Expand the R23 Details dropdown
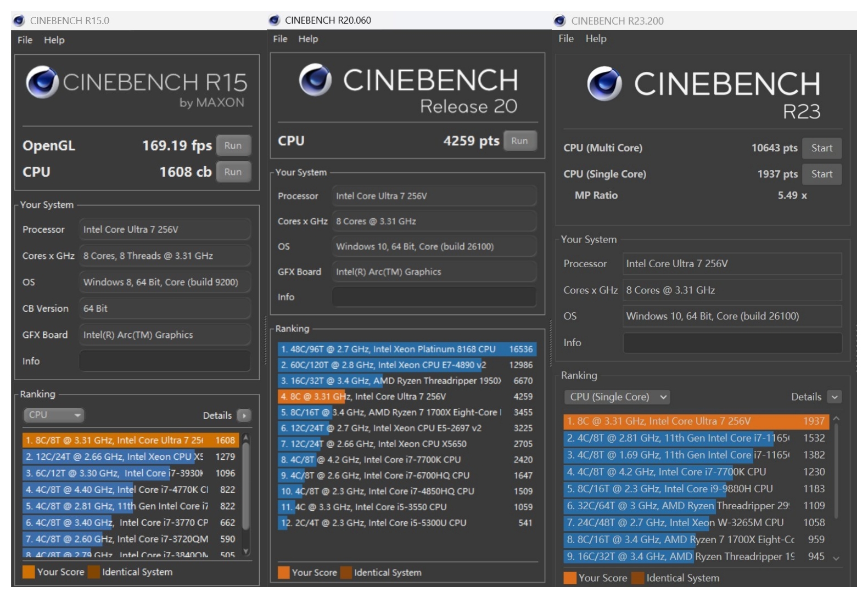Screen dimensions: 868x598 835,397
